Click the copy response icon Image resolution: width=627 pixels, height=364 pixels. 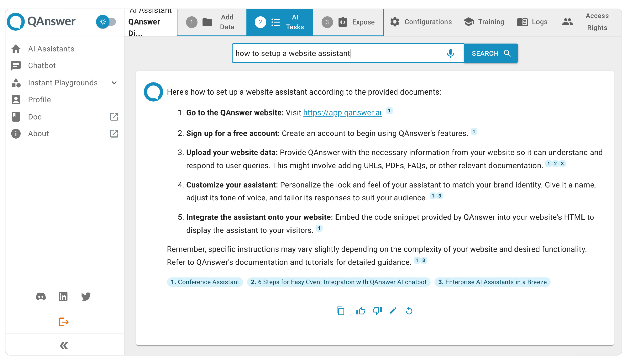pyautogui.click(x=341, y=311)
